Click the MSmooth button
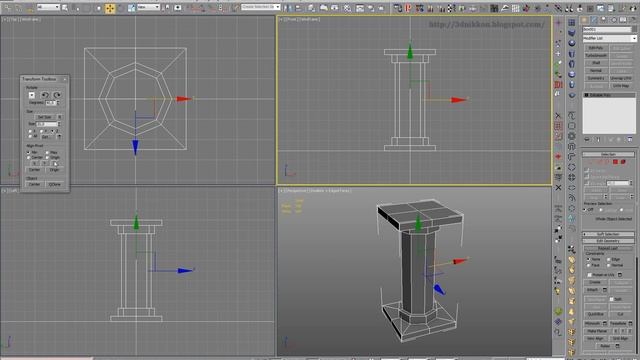Image resolution: width=640 pixels, height=360 pixels. coord(593,323)
